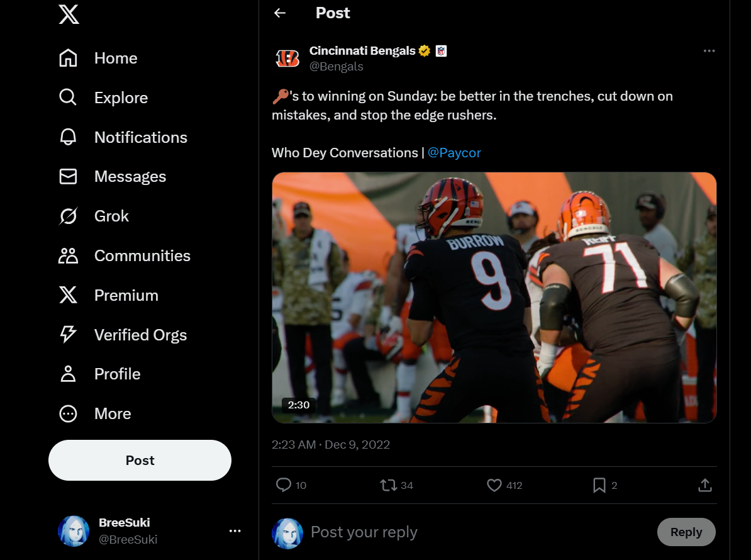View Notifications
This screenshot has width=751, height=560.
coord(123,137)
